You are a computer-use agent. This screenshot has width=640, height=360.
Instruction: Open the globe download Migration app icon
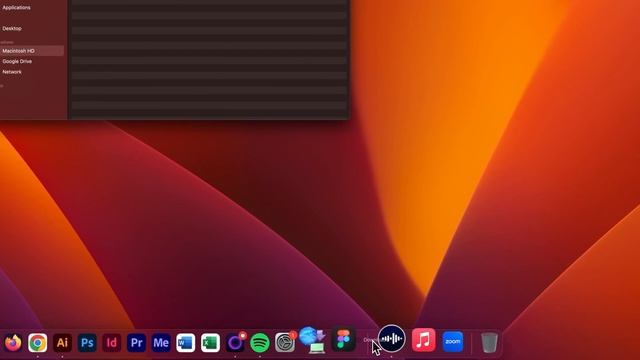(313, 340)
